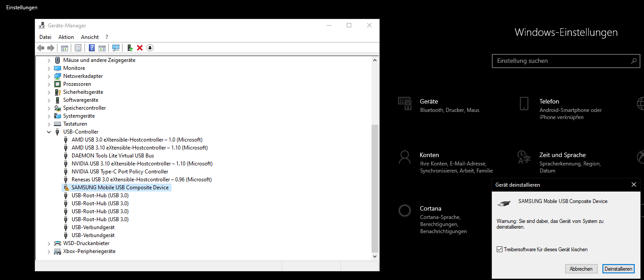Expand the Systemgeräte node

49,116
